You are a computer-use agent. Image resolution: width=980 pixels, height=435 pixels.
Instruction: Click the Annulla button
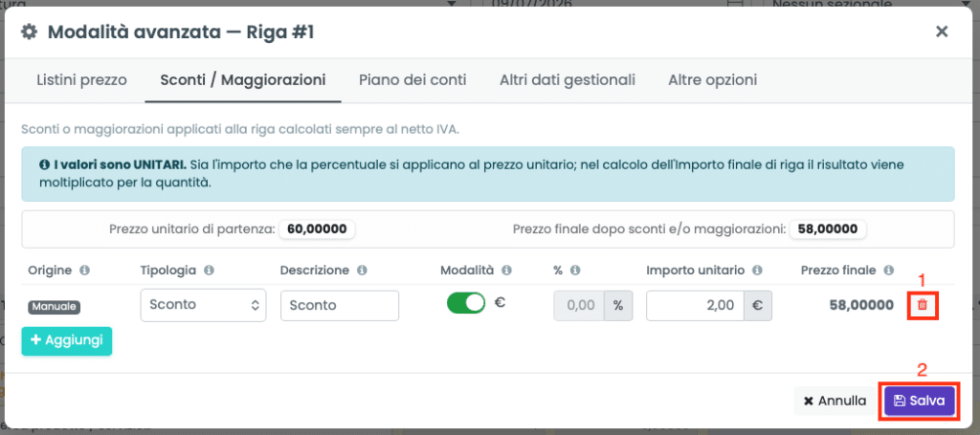coord(835,401)
